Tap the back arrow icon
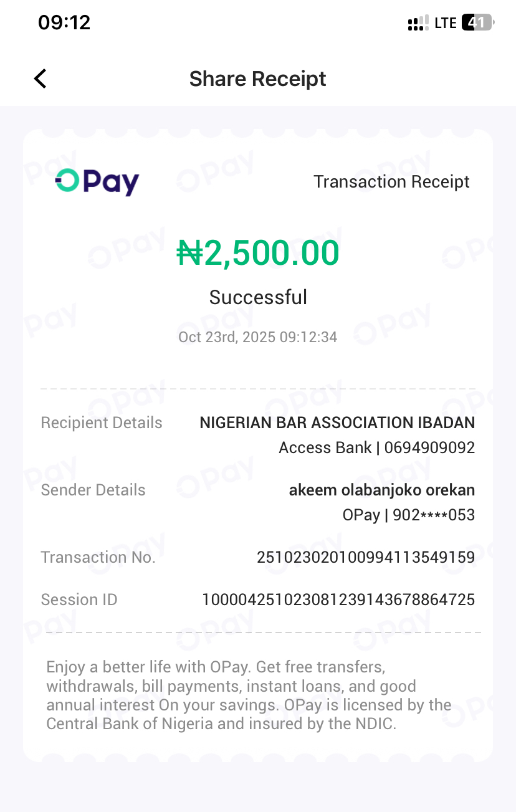Image resolution: width=516 pixels, height=812 pixels. (41, 79)
